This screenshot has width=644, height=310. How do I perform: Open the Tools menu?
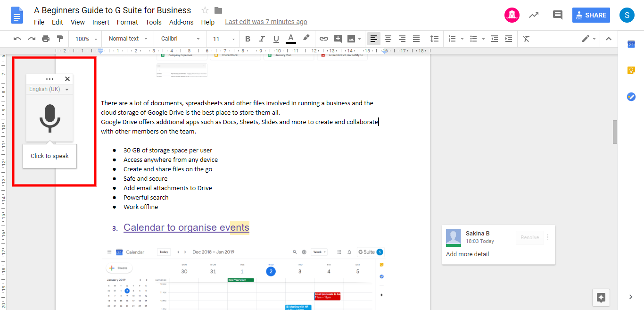154,22
